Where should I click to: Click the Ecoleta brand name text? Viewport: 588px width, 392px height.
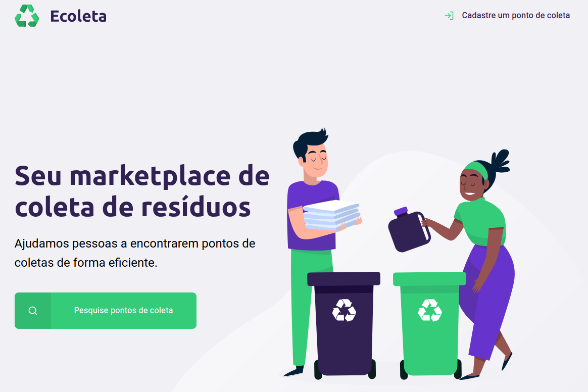click(78, 16)
